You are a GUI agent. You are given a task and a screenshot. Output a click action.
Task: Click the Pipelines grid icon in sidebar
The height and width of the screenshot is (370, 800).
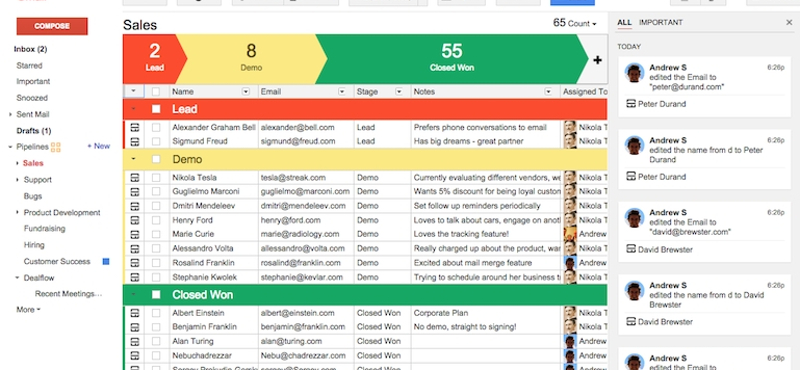point(56,147)
